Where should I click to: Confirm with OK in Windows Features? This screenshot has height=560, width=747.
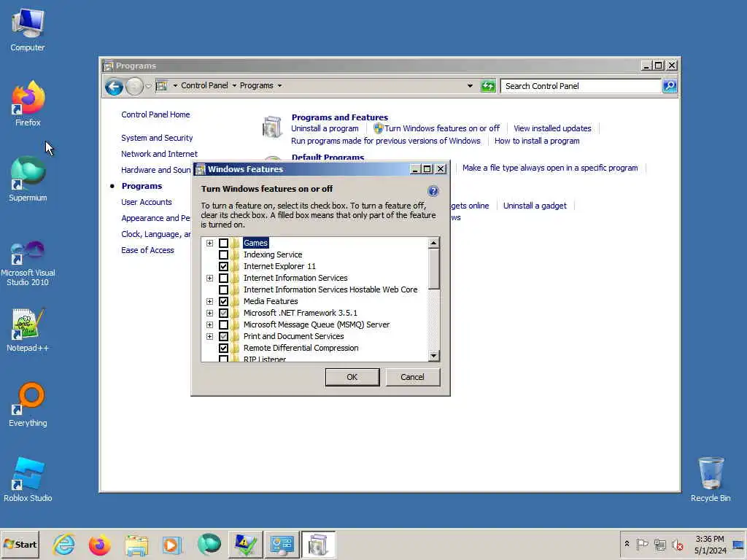tap(352, 377)
